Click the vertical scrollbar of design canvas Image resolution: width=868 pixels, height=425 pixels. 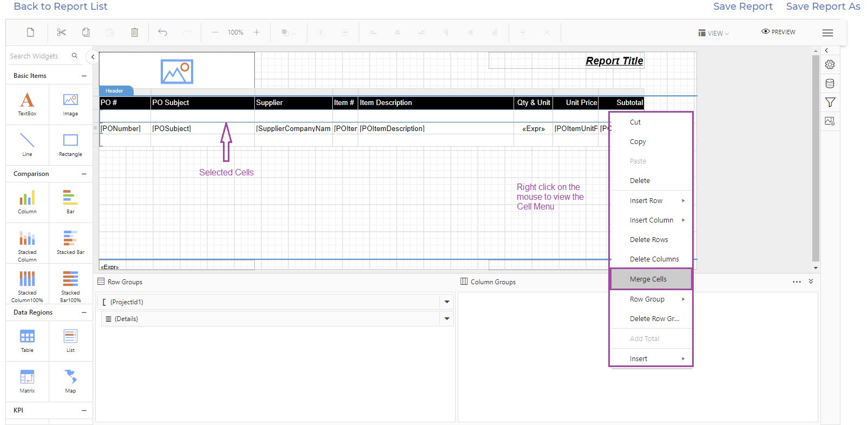816,159
